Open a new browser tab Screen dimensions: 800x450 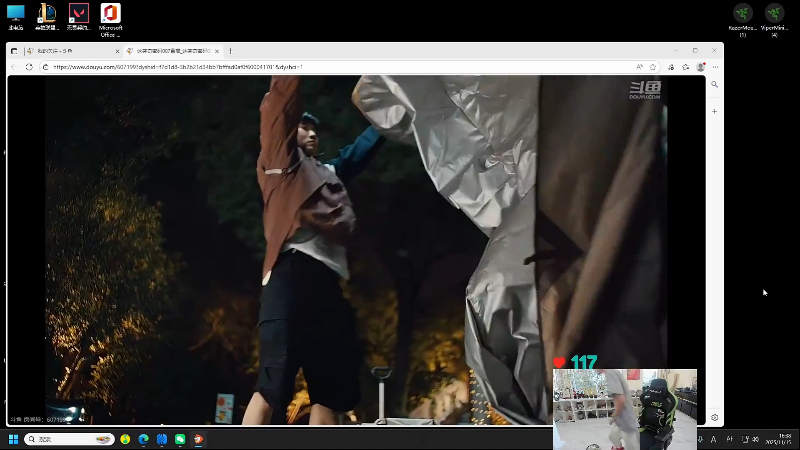click(231, 51)
